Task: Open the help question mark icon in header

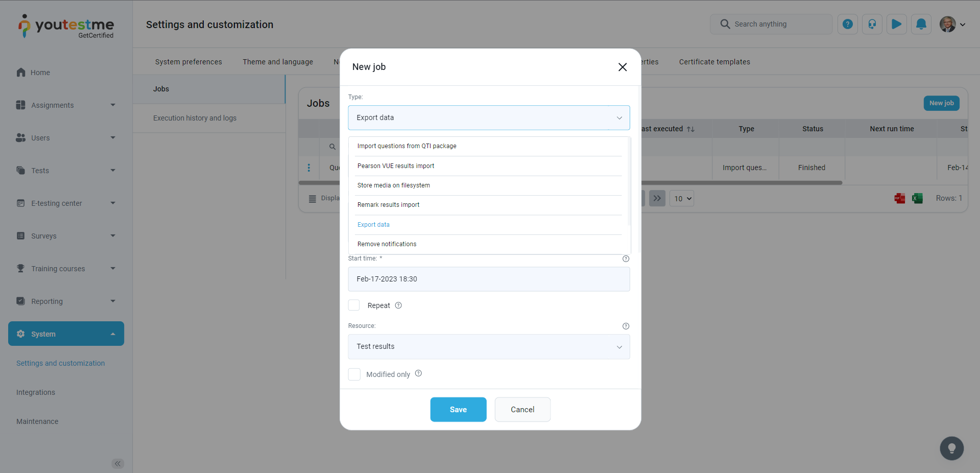Action: pos(847,24)
